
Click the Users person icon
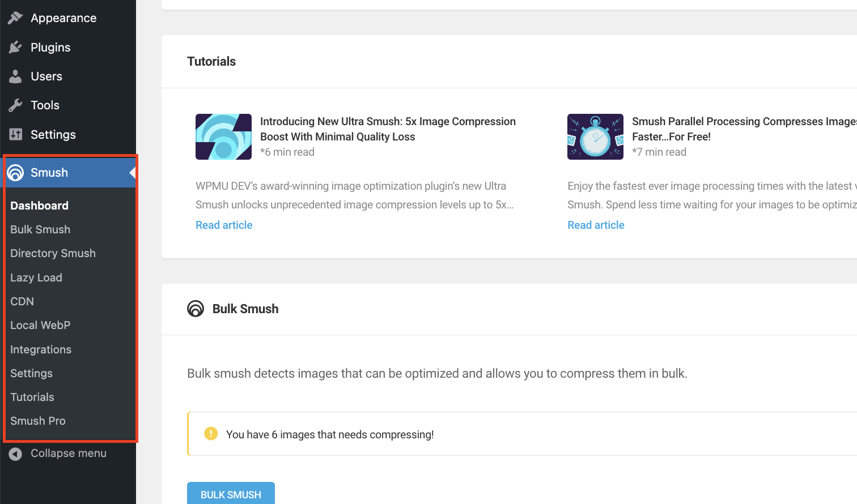point(15,76)
